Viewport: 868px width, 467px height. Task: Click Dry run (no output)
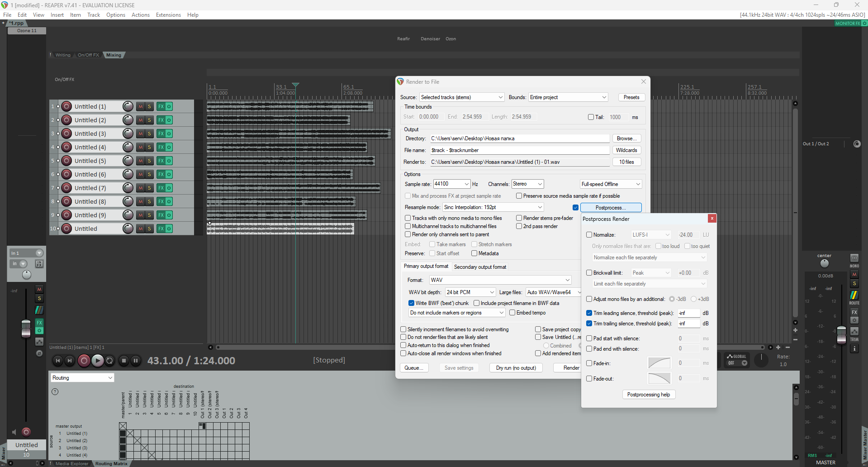click(516, 368)
